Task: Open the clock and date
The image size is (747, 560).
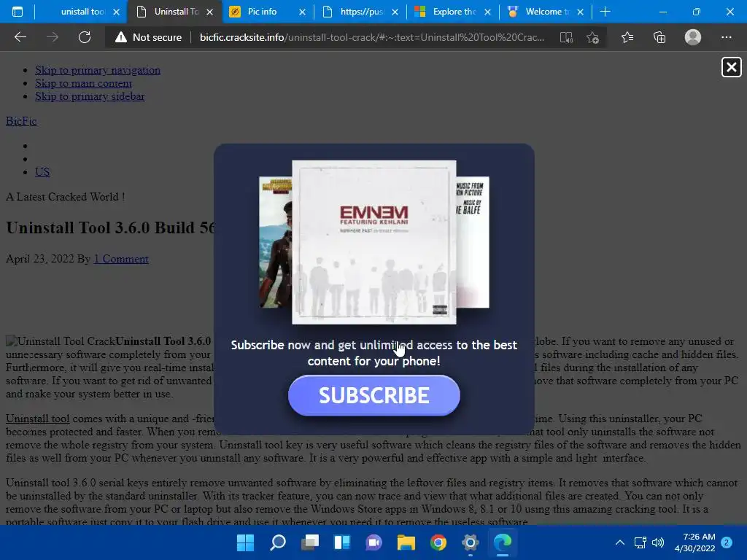Action: 694,542
